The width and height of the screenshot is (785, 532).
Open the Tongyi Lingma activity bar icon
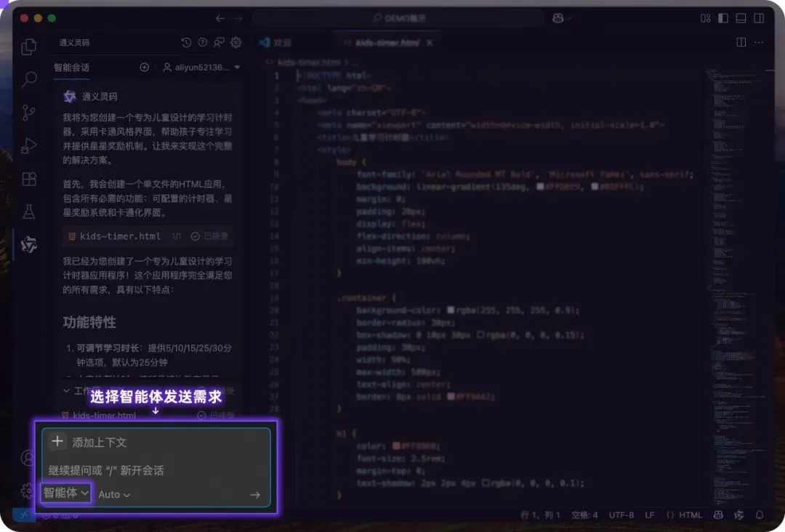pyautogui.click(x=29, y=245)
